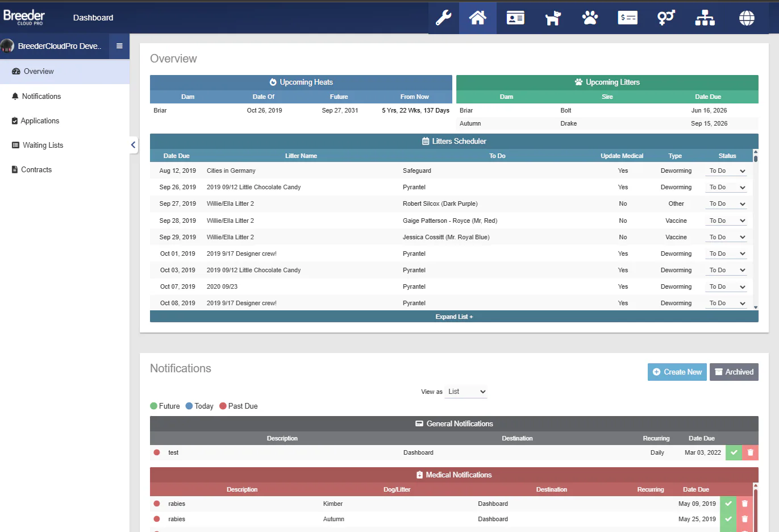Collapse the sidebar with the arrow
Image resolution: width=779 pixels, height=532 pixels.
(133, 145)
